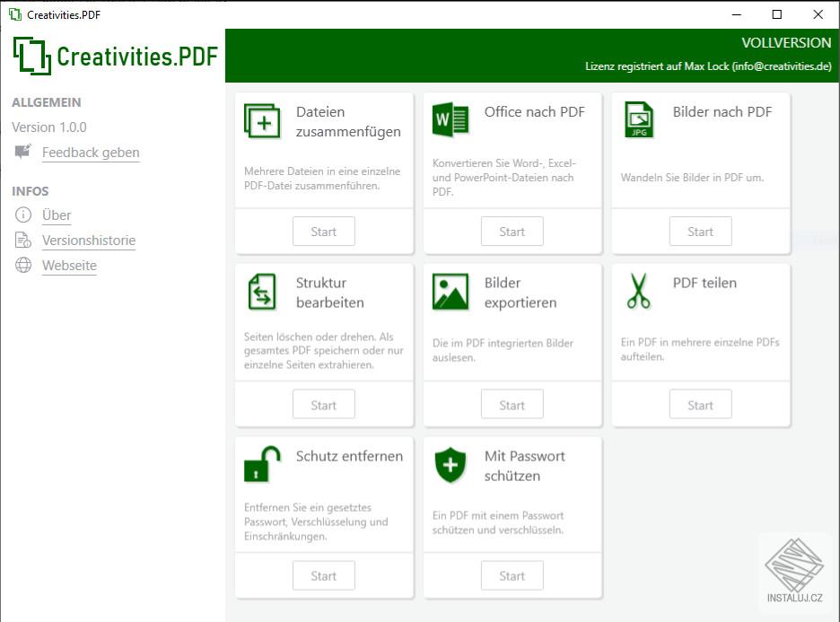The image size is (840, 622).
Task: Minimize the Creativities.PDF window
Action: coord(737,14)
